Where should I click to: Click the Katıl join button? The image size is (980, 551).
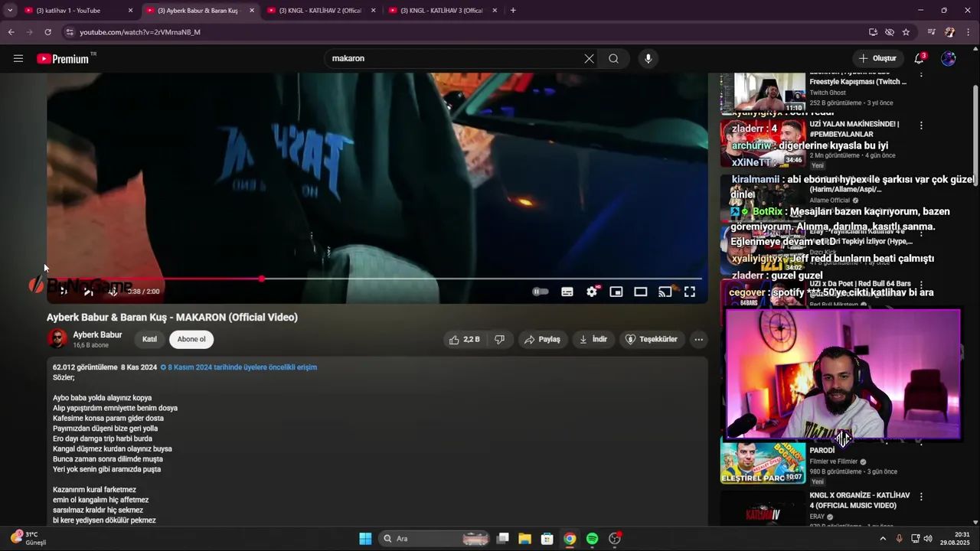[149, 339]
